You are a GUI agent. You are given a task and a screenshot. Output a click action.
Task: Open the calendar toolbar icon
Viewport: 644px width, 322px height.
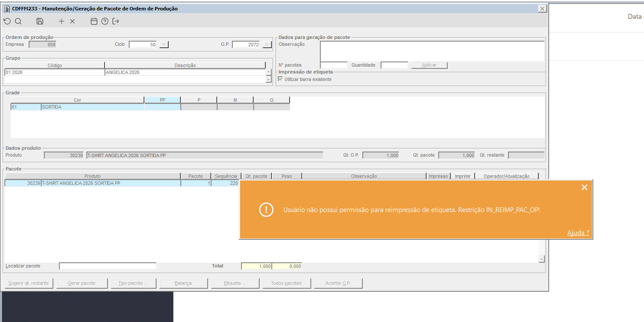[94, 21]
